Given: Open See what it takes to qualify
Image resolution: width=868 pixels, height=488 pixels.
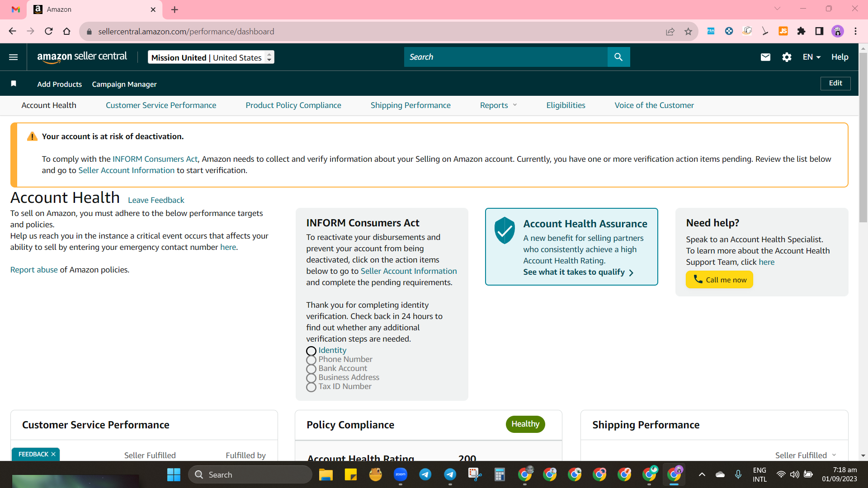Looking at the screenshot, I should (578, 272).
